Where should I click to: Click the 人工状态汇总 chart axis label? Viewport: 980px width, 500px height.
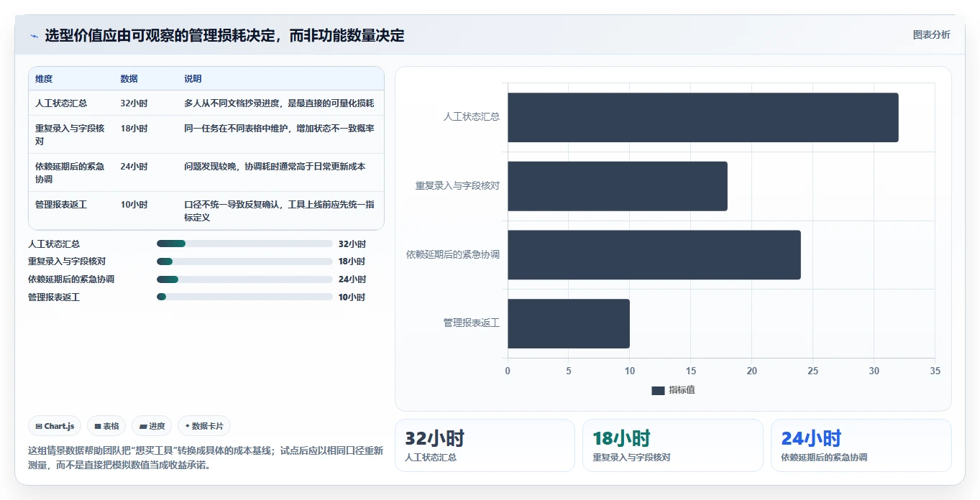point(472,116)
